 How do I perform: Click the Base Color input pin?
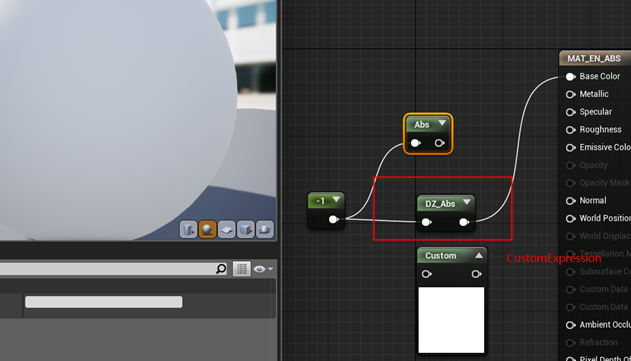tap(570, 76)
